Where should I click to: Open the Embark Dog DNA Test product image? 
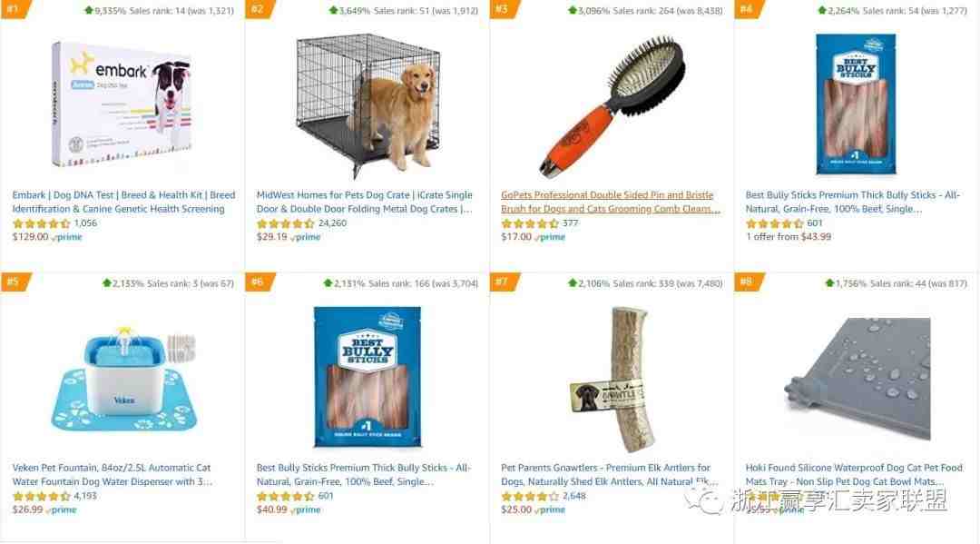coord(122,104)
